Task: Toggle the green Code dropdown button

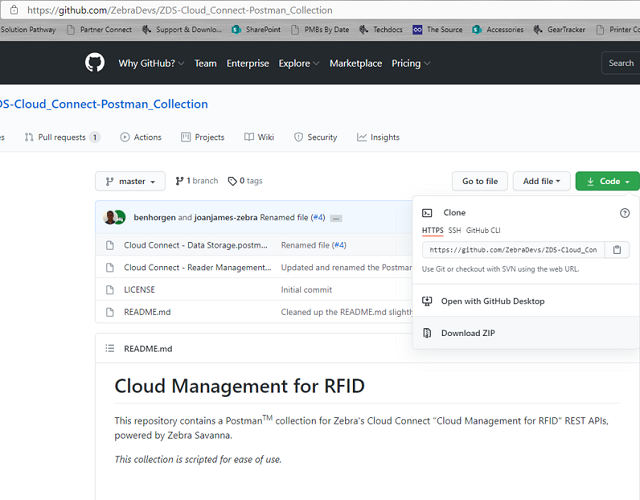Action: (x=607, y=181)
